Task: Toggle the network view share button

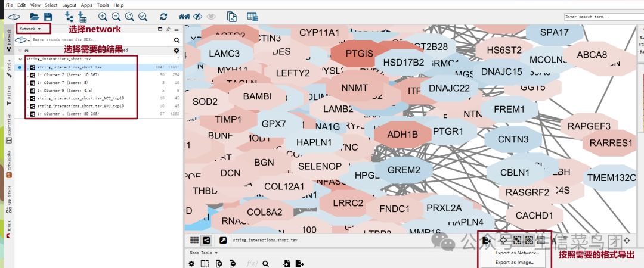Action: pos(206,240)
